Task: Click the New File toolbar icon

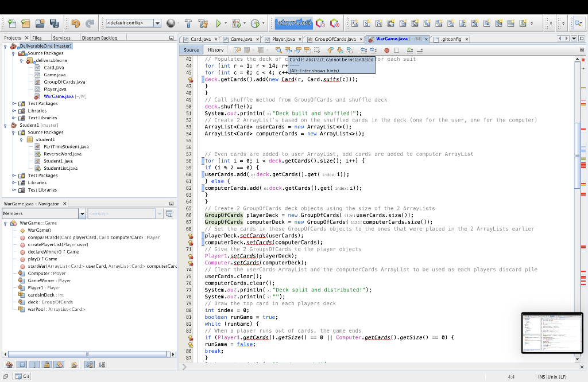Action: (x=11, y=24)
